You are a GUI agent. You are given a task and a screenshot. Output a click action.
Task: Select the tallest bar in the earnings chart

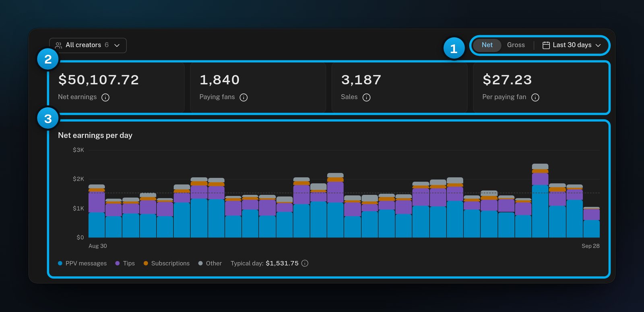pos(540,200)
